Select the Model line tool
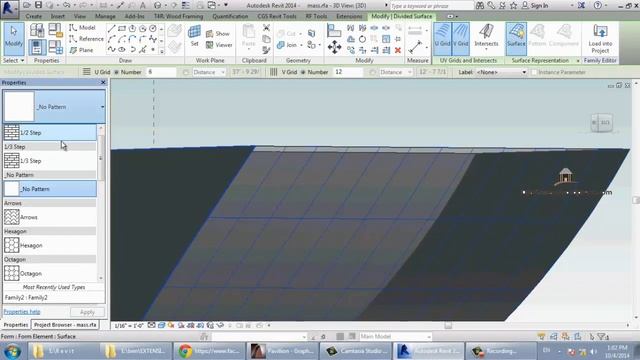 pyautogui.click(x=82, y=27)
